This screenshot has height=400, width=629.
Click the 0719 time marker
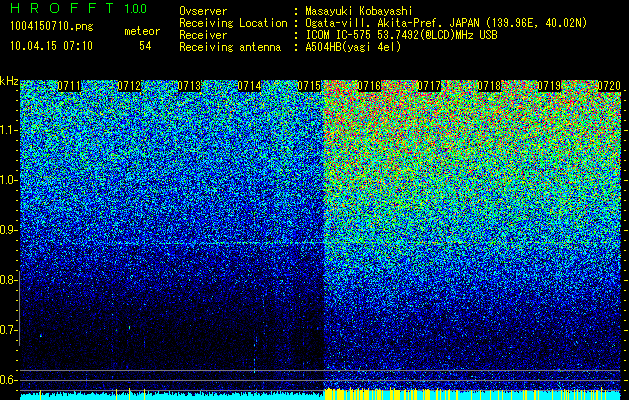549,86
